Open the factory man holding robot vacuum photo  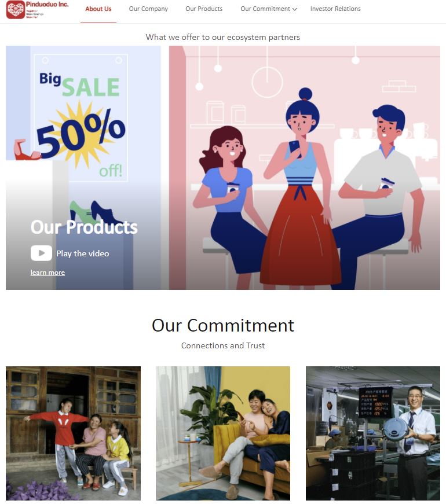373,433
